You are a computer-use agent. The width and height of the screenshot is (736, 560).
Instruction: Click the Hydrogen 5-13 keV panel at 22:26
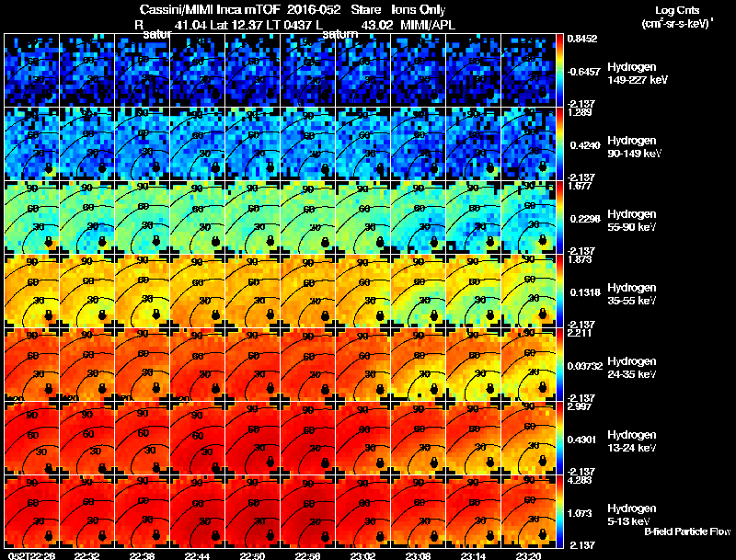click(32, 512)
